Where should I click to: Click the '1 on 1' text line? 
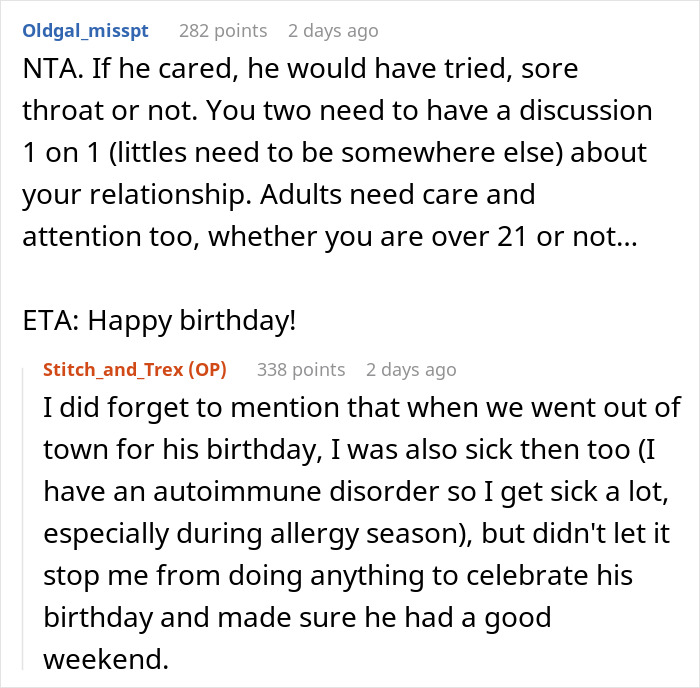(x=336, y=153)
